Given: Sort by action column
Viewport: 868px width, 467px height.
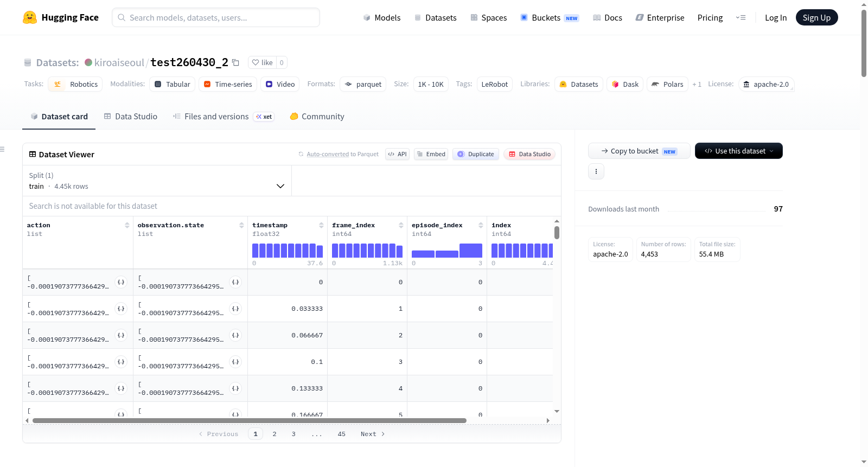Looking at the screenshot, I should (x=127, y=225).
